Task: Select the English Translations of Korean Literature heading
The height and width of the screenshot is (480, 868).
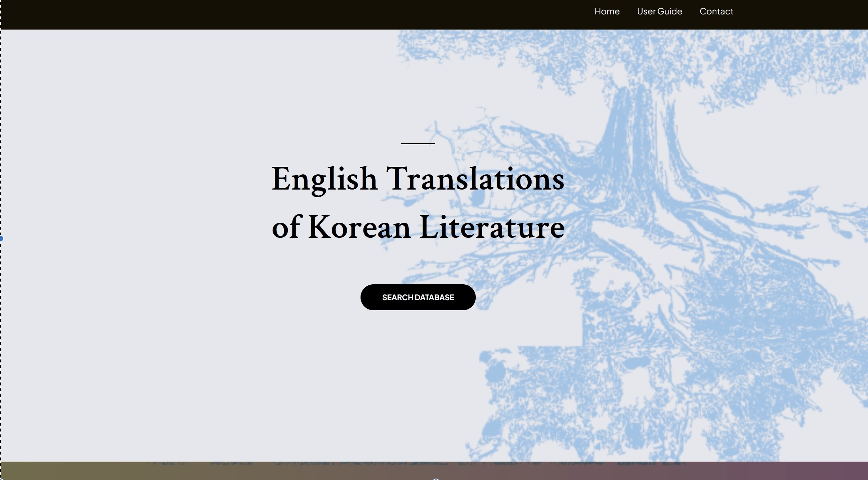Action: click(x=418, y=203)
